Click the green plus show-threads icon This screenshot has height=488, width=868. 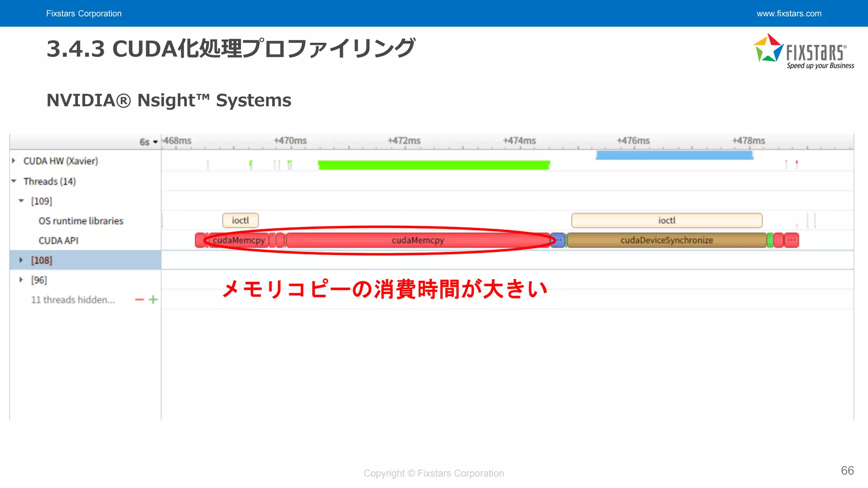tap(153, 300)
